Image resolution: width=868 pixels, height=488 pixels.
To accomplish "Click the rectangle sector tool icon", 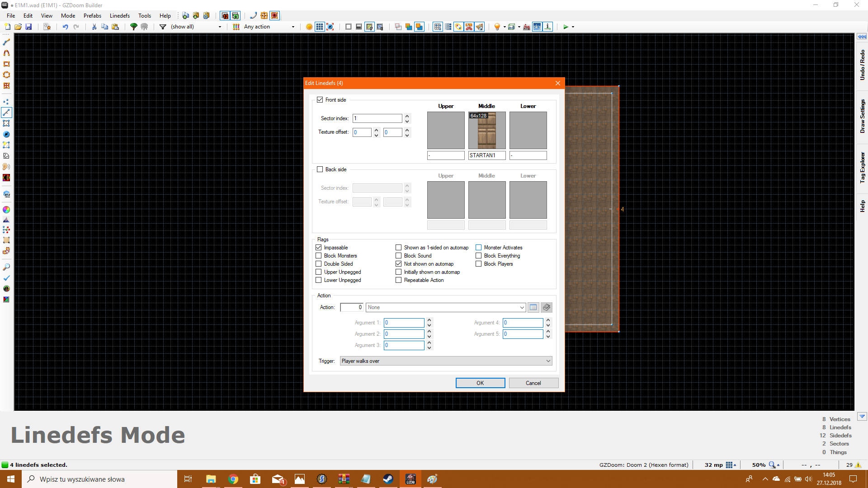I will click(x=7, y=63).
